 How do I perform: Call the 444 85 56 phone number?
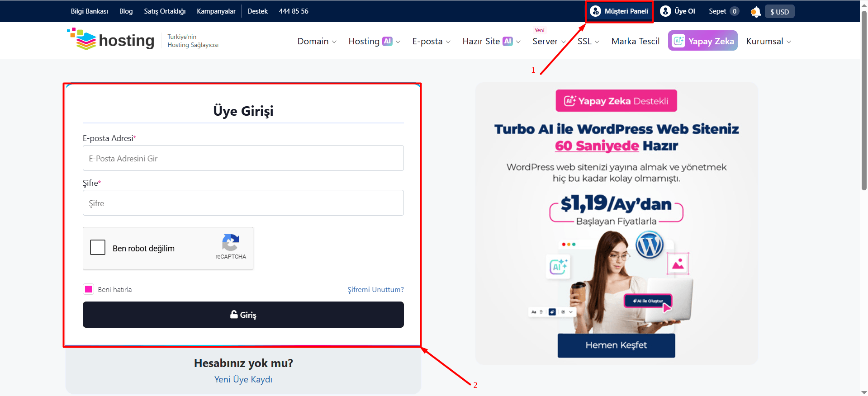294,11
